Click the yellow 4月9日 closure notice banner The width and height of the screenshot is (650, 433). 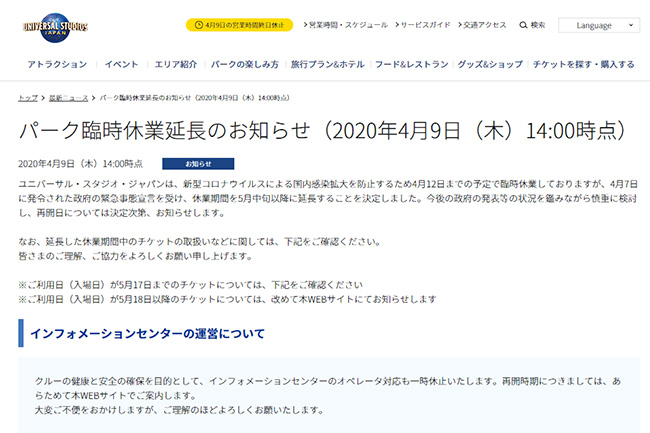[239, 25]
